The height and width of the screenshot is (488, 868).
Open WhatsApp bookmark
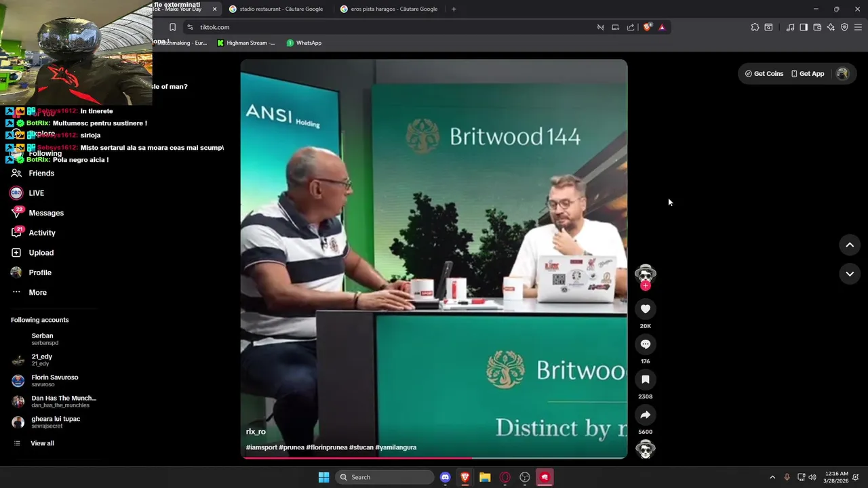(303, 43)
